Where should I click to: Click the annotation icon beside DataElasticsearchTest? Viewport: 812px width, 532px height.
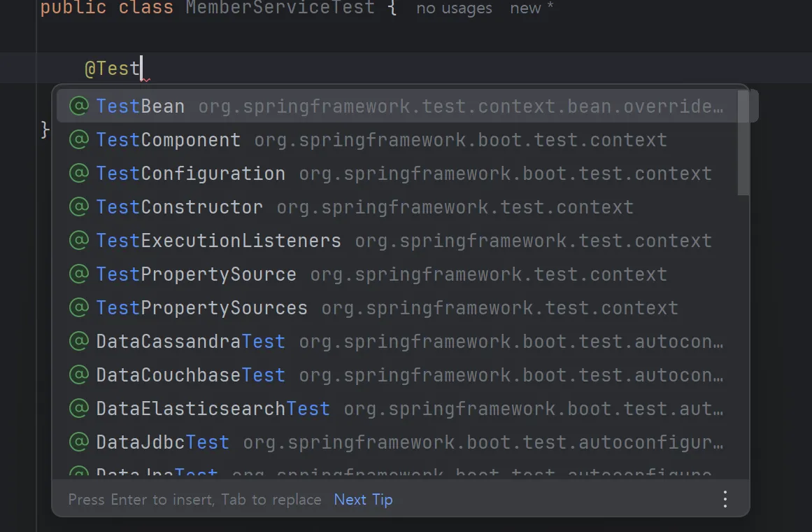point(79,408)
